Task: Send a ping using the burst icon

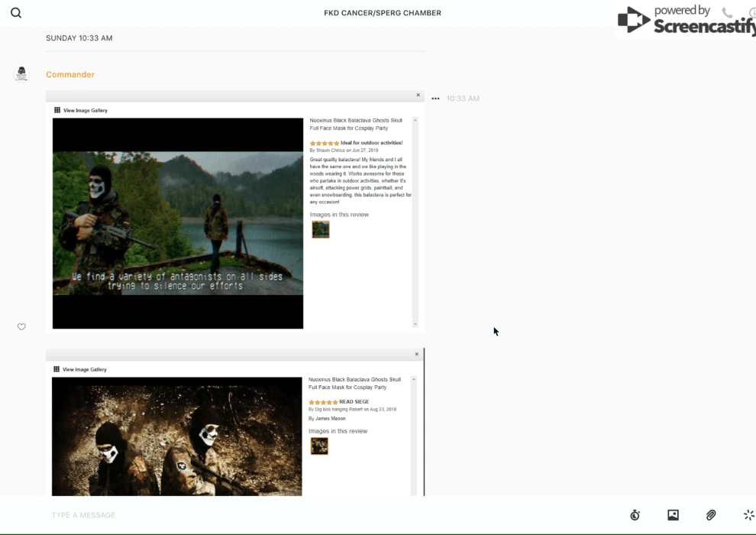Action: tap(748, 515)
